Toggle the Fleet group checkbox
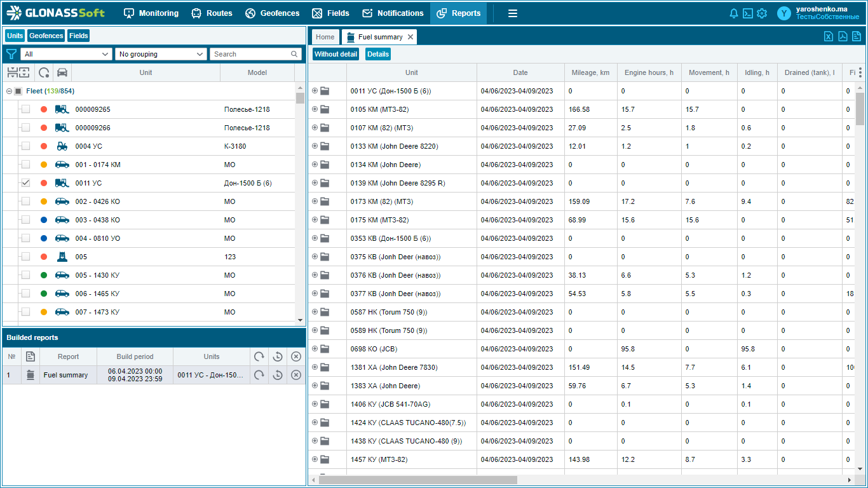This screenshot has width=868, height=488. point(18,91)
